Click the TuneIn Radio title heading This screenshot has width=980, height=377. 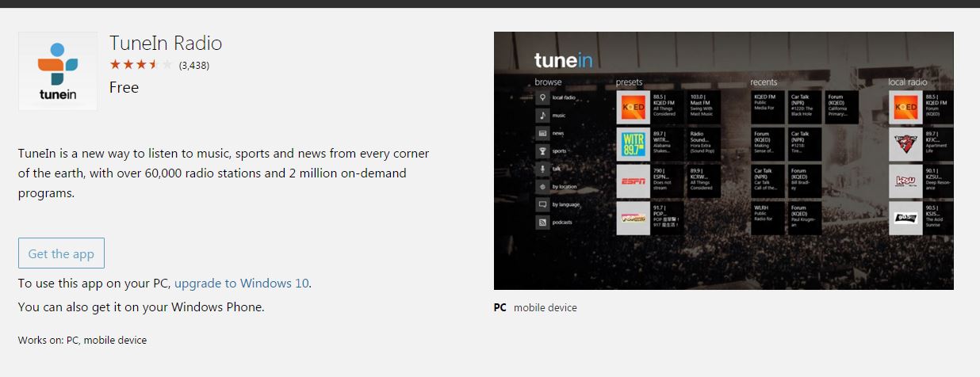165,43
